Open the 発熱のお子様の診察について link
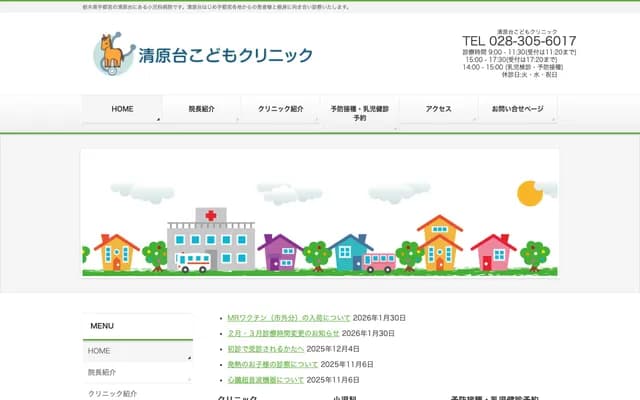Screen dimensions: 640x400 (272, 365)
